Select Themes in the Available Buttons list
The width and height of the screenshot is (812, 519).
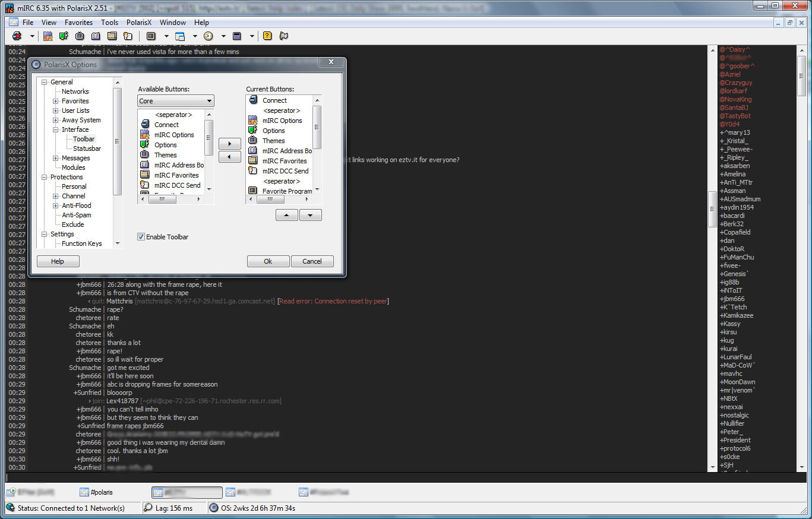point(165,155)
